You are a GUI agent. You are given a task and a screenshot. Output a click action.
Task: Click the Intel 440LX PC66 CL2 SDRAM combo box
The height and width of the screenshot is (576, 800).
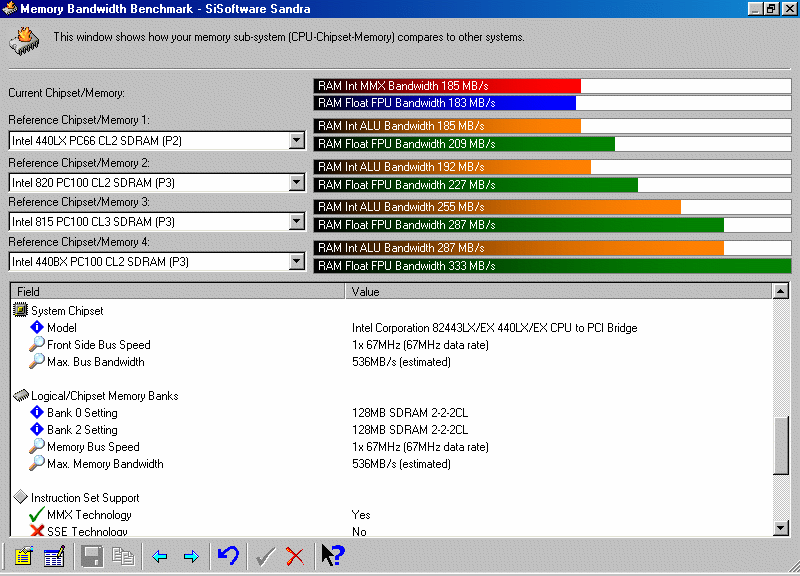[x=157, y=140]
